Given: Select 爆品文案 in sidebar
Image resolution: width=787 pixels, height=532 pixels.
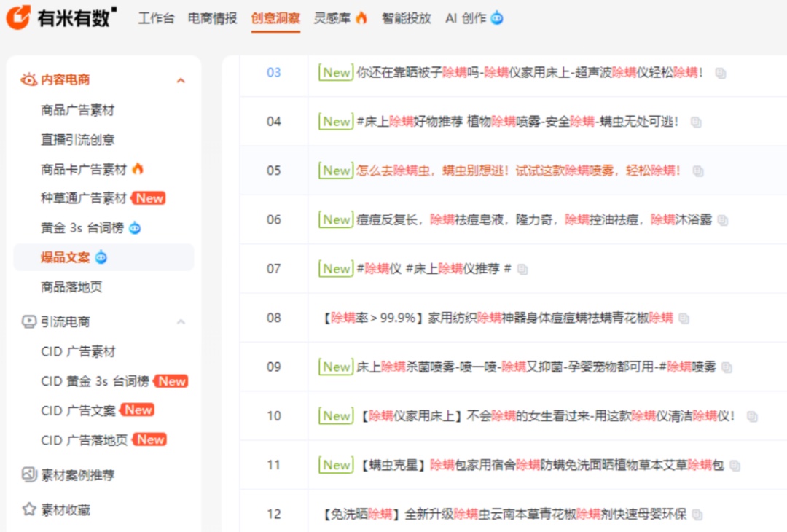Looking at the screenshot, I should click(x=66, y=257).
